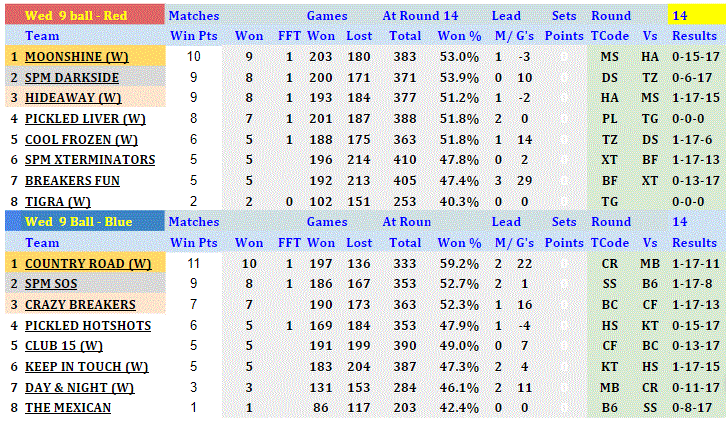Click SPM XTERMINATORS total games 410
This screenshot has height=423, width=727.
pyautogui.click(x=405, y=160)
